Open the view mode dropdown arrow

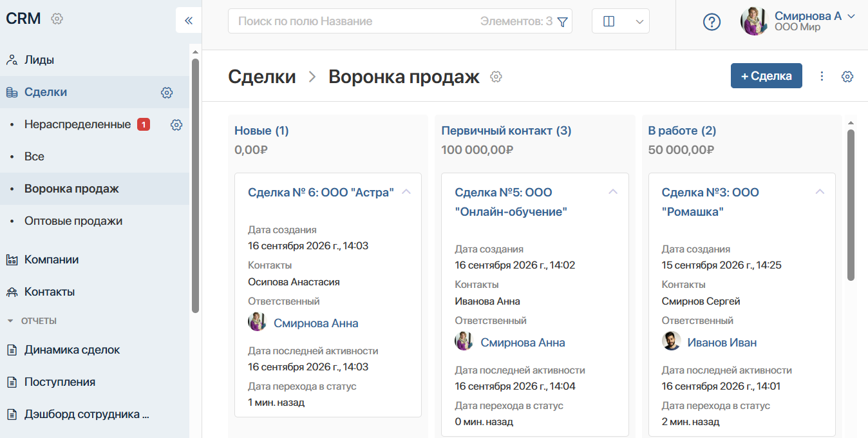(x=639, y=21)
